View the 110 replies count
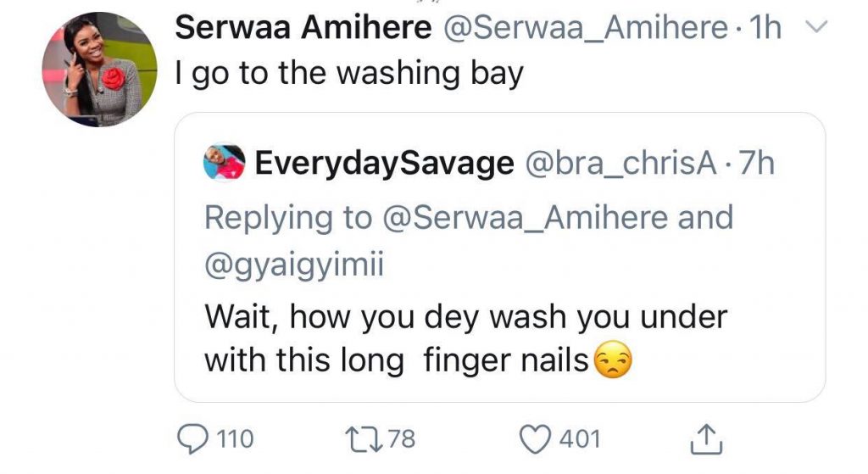This screenshot has width=868, height=474. 235,439
